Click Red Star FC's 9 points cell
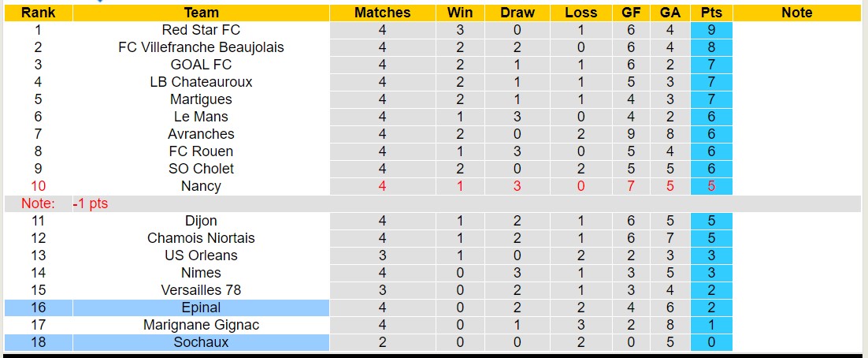 [x=711, y=30]
